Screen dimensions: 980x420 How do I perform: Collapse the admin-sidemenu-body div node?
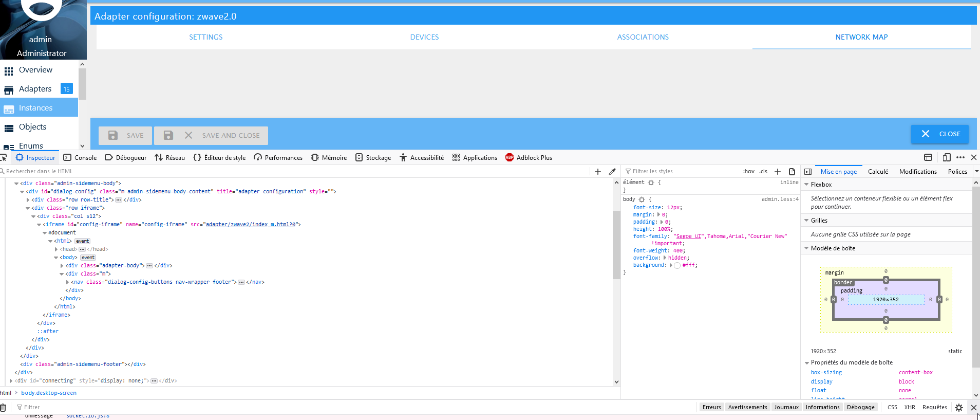[x=16, y=184]
